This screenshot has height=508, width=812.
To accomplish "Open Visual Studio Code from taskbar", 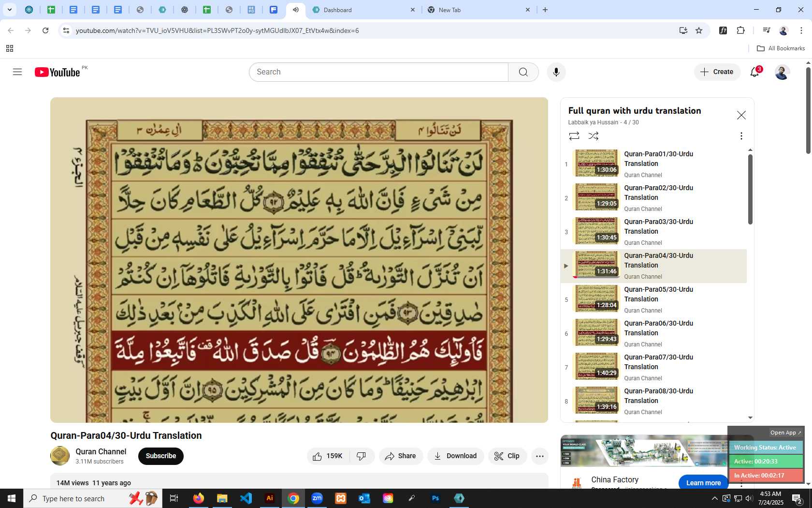I will pos(246,498).
